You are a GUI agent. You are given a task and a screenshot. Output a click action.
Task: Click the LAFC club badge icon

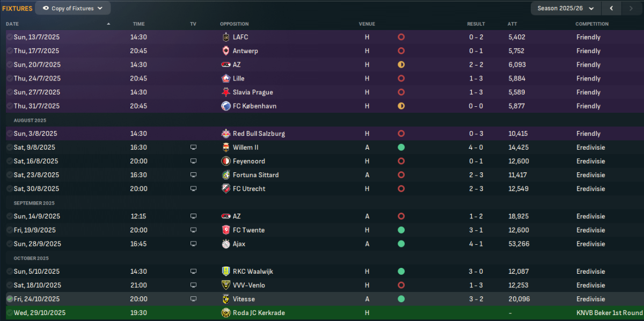click(225, 37)
